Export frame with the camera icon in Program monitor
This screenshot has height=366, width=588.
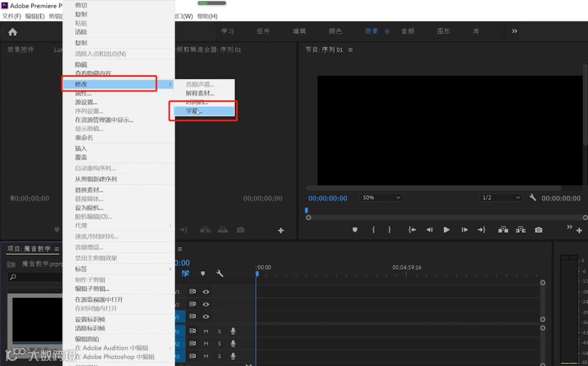(x=538, y=230)
